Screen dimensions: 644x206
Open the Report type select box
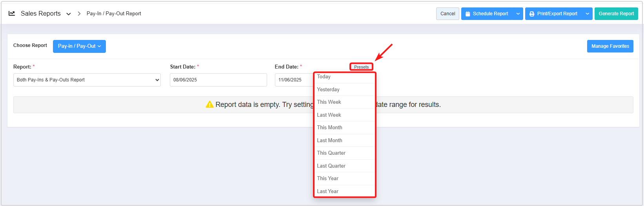point(87,80)
